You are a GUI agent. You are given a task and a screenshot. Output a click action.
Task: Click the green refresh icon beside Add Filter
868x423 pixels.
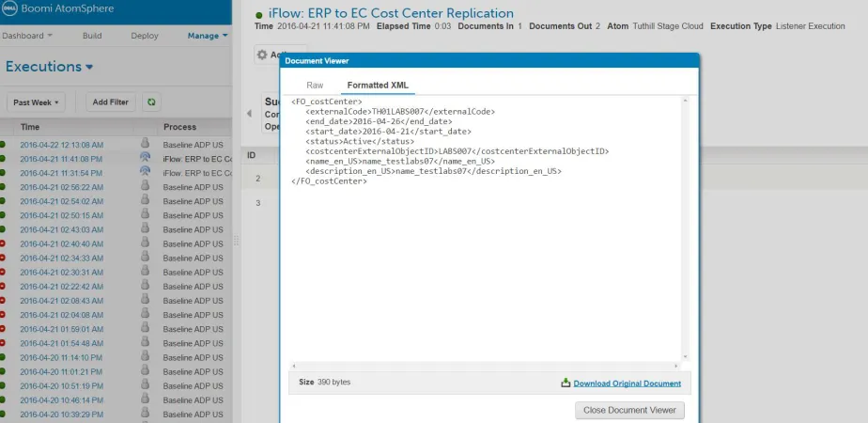(151, 102)
